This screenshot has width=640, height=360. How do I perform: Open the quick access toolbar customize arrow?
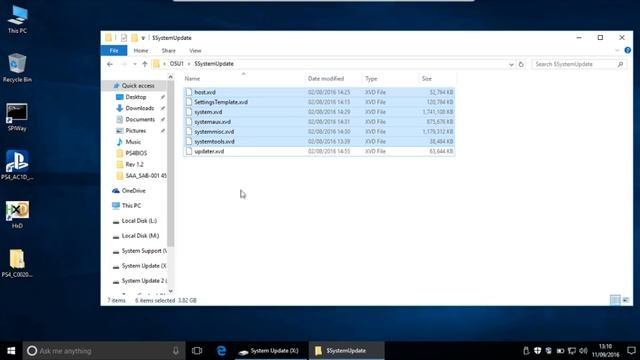point(143,38)
